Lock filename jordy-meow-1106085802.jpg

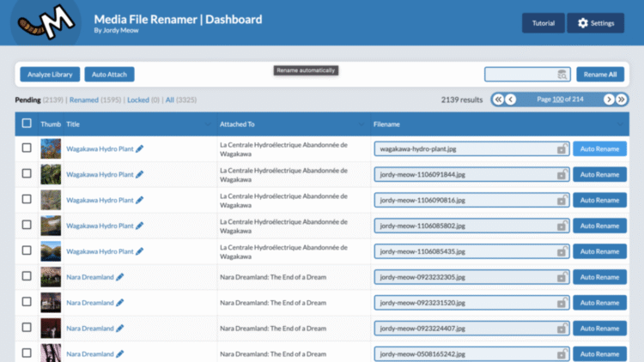tap(562, 226)
